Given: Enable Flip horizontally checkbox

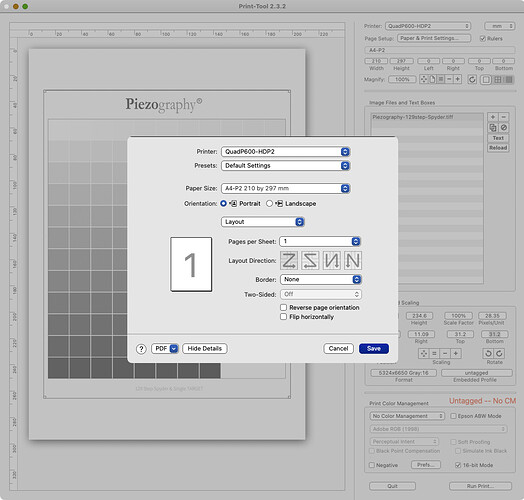Looking at the screenshot, I should point(283,317).
